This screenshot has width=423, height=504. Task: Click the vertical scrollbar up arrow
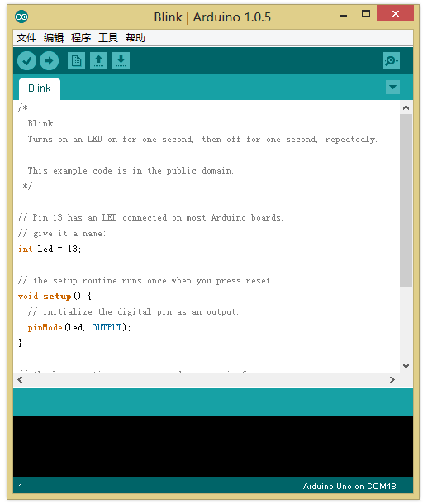tap(406, 107)
